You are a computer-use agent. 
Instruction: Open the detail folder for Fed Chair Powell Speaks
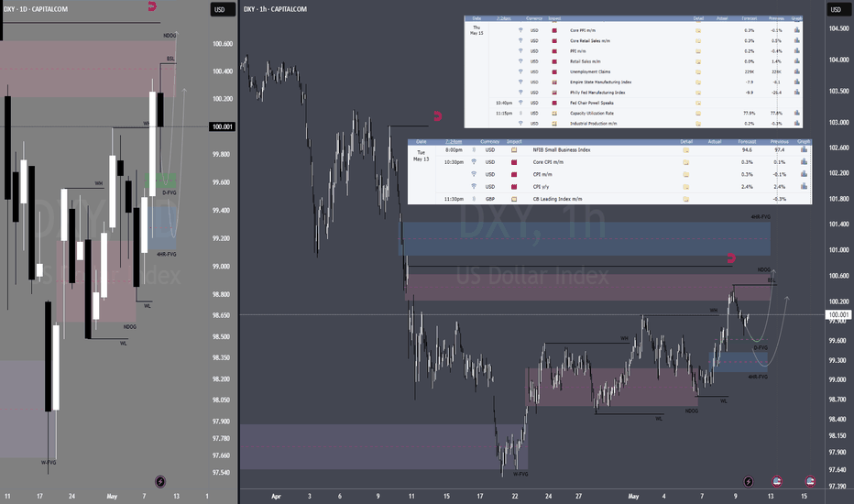click(698, 103)
